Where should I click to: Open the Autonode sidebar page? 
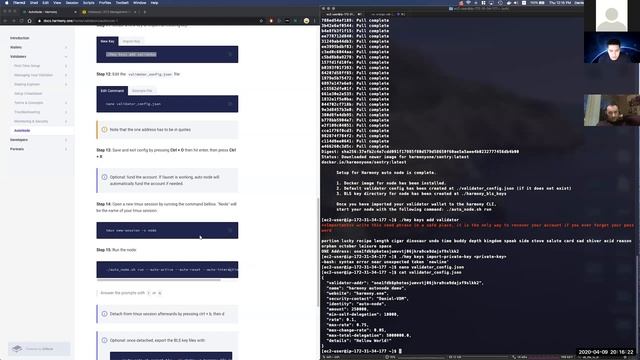[22, 131]
